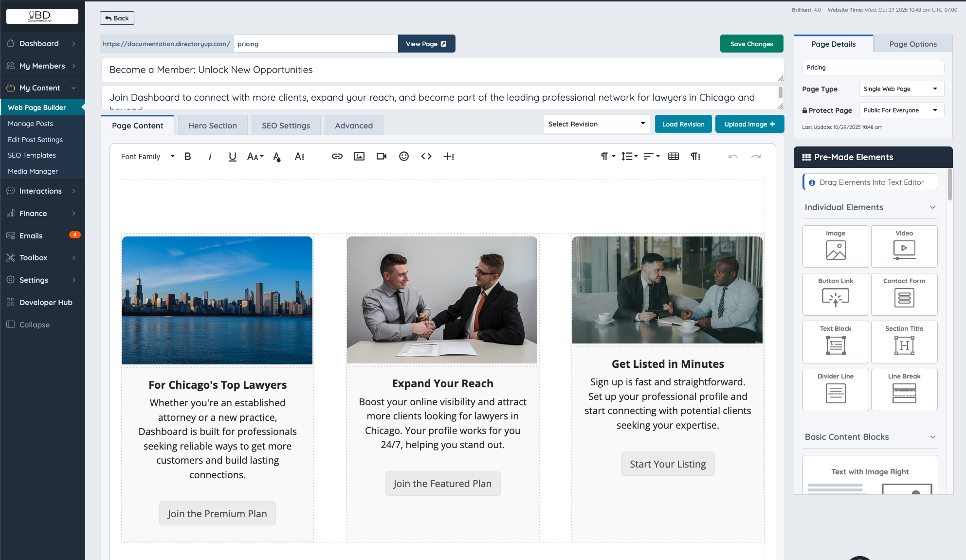Select the Contact Form element tile
This screenshot has height=560, width=966.
[904, 294]
